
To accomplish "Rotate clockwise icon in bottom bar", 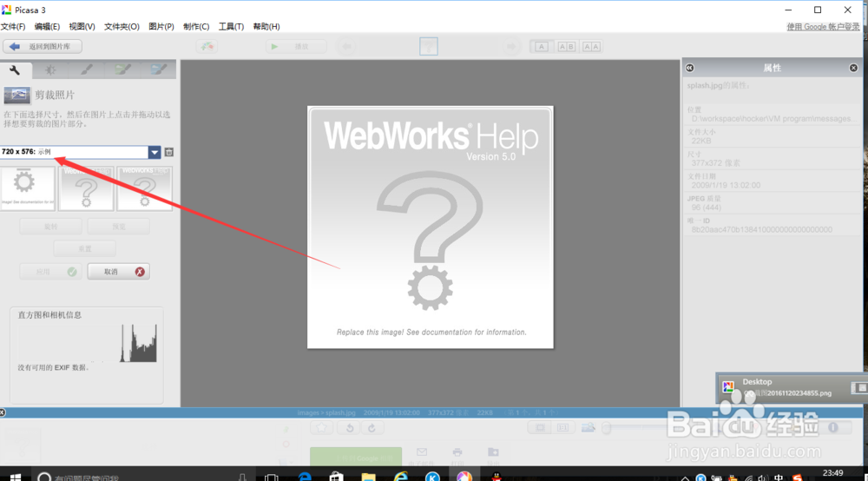I will [x=372, y=428].
